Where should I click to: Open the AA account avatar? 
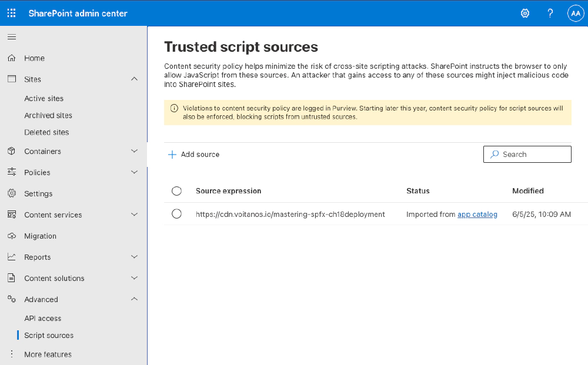(x=576, y=14)
